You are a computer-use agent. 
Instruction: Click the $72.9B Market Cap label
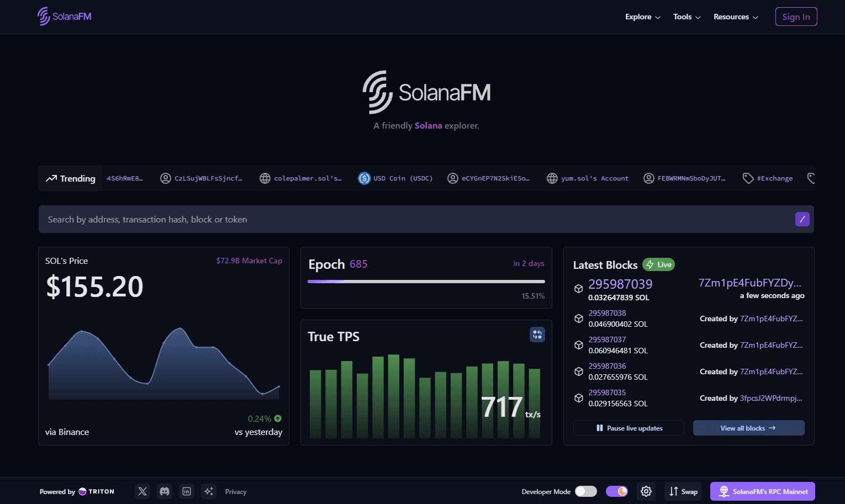[x=249, y=261]
